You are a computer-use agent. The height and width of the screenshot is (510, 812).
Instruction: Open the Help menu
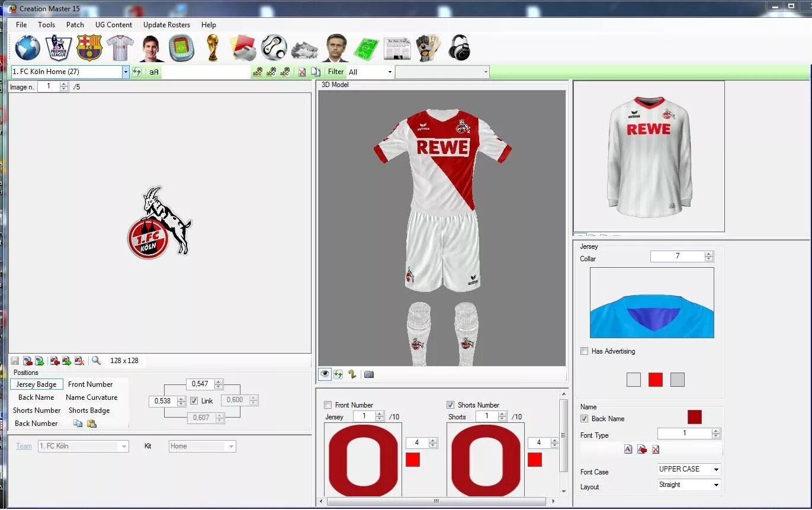(208, 25)
